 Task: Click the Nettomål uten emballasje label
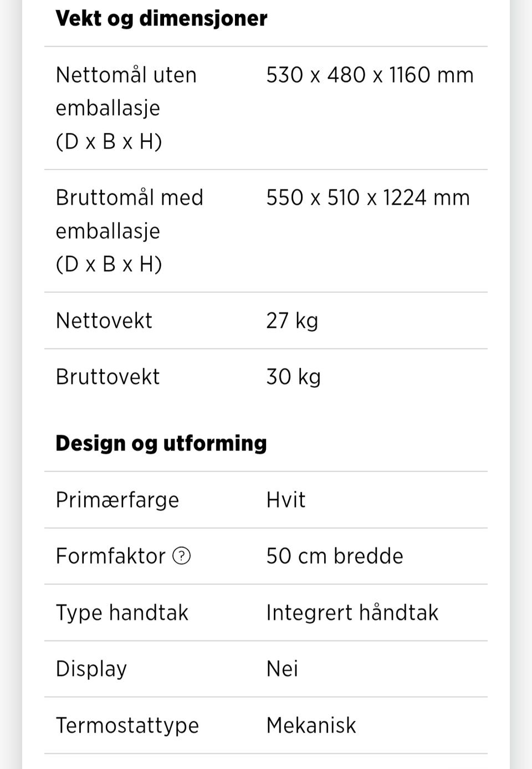pos(126,108)
